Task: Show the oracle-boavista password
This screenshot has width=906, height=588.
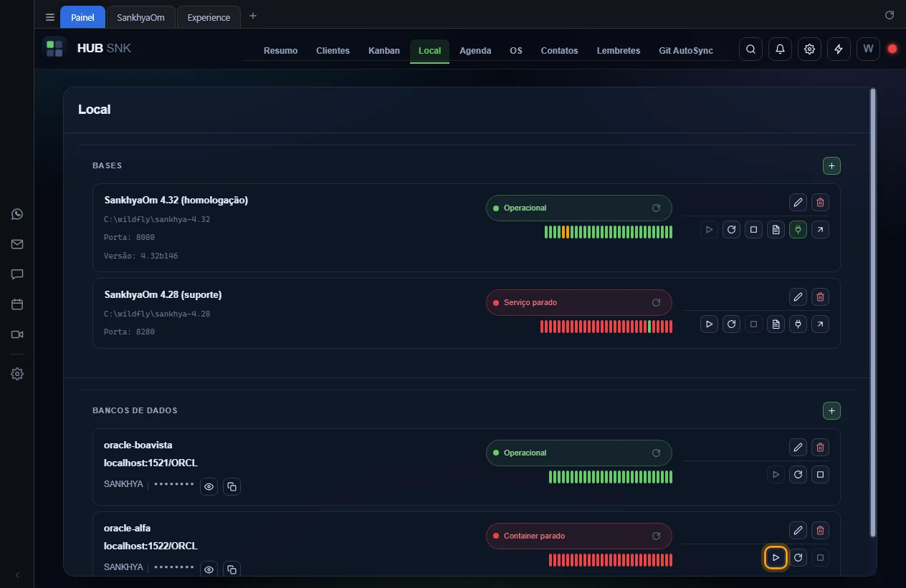Action: click(209, 486)
